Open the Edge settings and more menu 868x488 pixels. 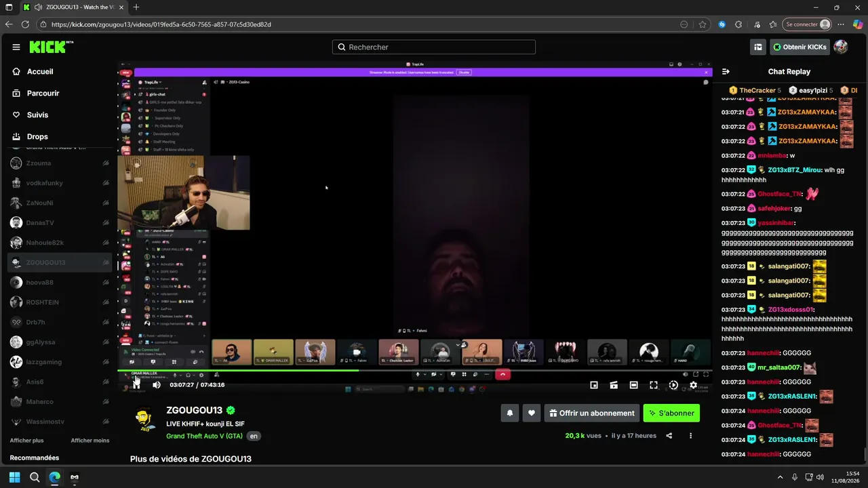click(841, 24)
